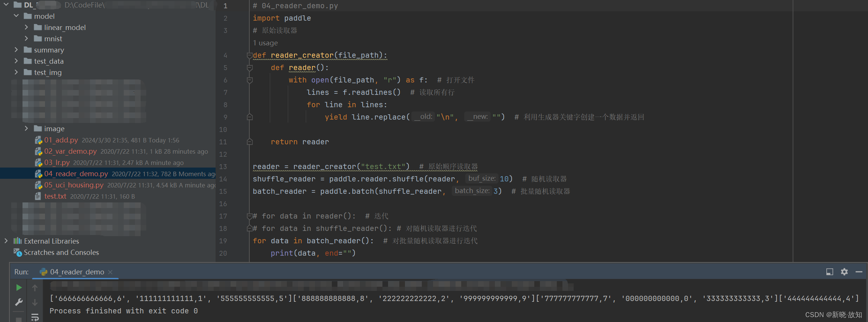Click the wrench settings icon in Run panel
Viewport: 868px width, 322px height.
point(19,302)
